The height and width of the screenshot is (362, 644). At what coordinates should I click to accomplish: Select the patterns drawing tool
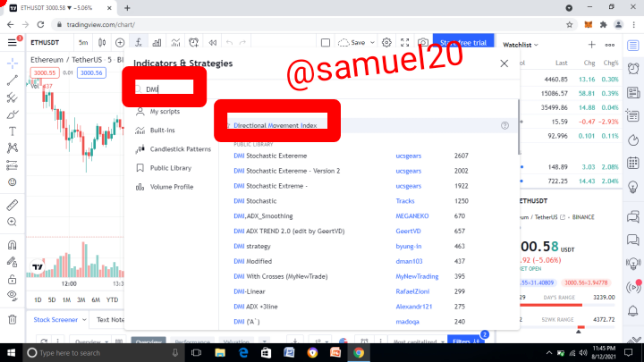click(12, 148)
